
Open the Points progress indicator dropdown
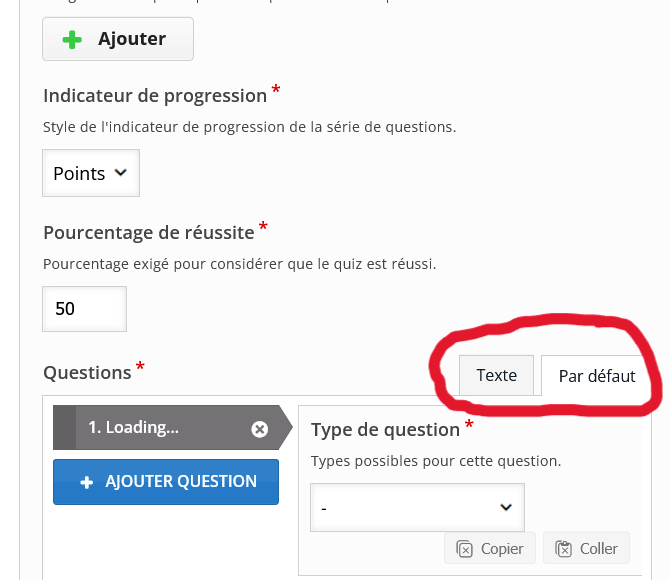tap(91, 173)
